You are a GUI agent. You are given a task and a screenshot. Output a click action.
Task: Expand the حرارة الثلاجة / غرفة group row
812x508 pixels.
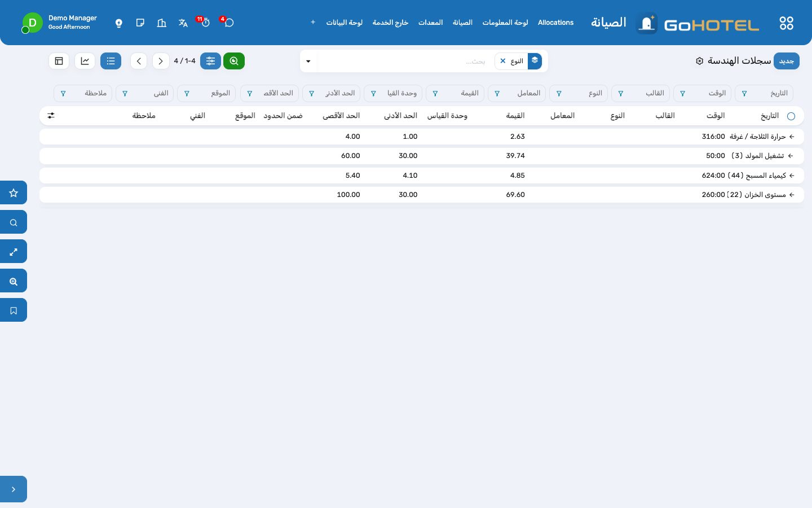pyautogui.click(x=422, y=137)
